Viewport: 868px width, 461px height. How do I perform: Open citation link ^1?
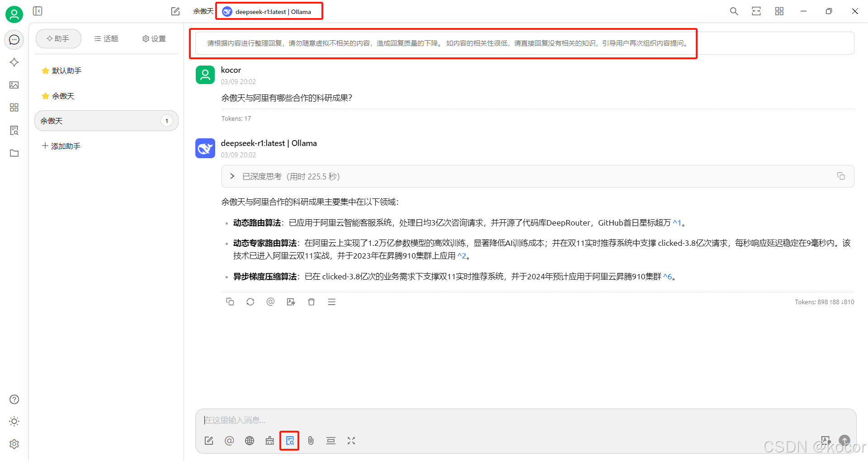tap(677, 223)
